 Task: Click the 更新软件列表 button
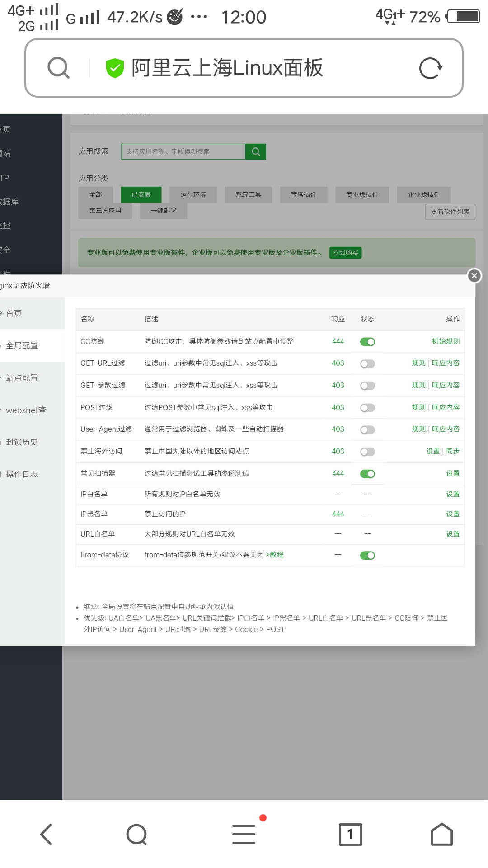pos(450,212)
